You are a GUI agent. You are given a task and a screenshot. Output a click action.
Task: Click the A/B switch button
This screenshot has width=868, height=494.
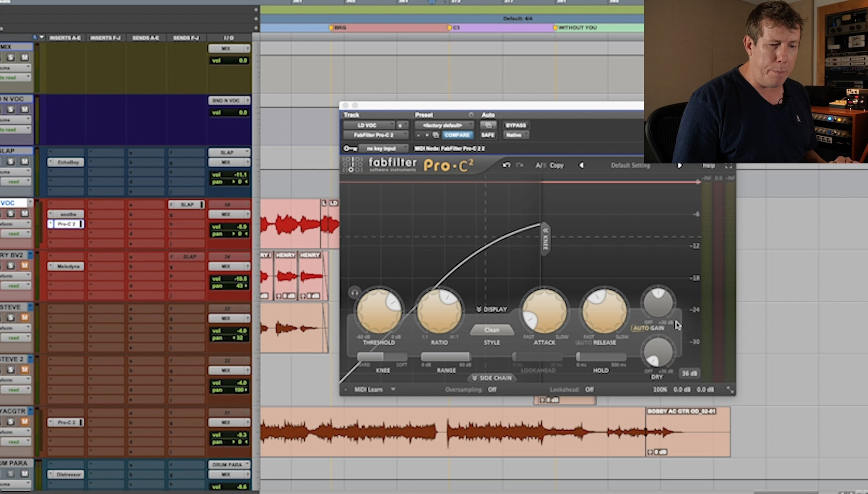(x=540, y=165)
